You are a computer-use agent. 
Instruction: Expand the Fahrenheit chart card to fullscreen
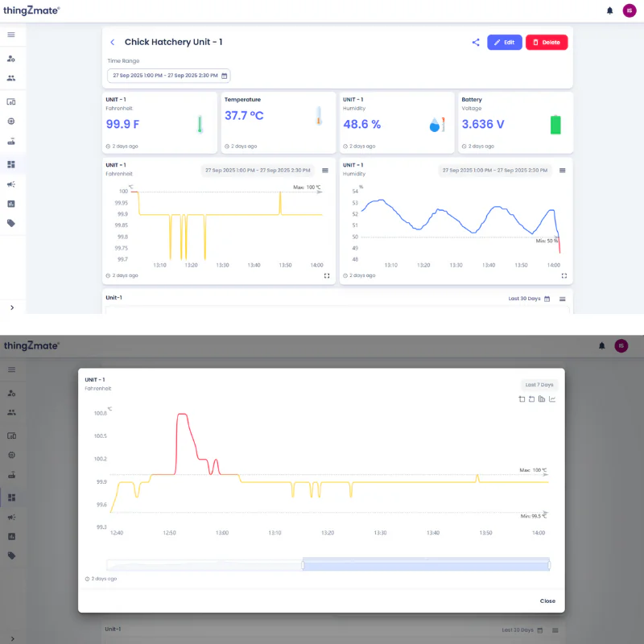pyautogui.click(x=327, y=275)
